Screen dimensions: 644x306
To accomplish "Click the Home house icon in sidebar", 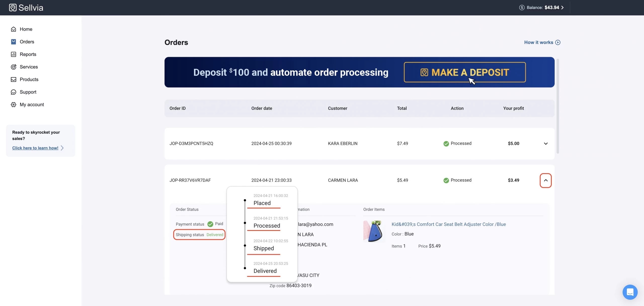I will 14,29.
